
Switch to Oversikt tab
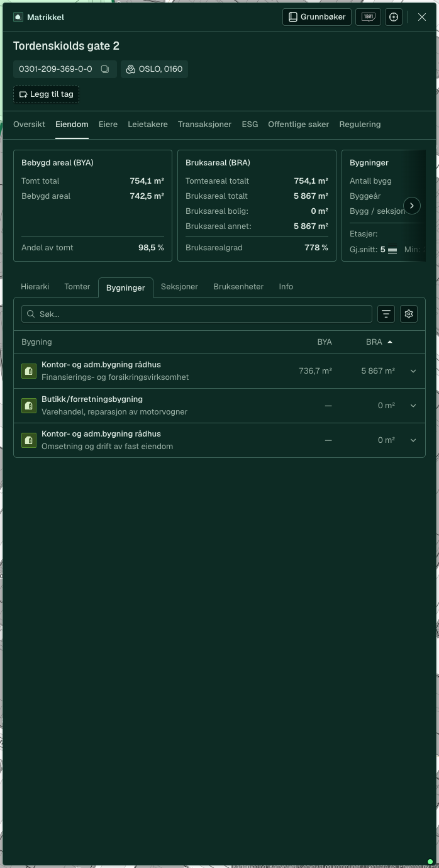pos(29,125)
